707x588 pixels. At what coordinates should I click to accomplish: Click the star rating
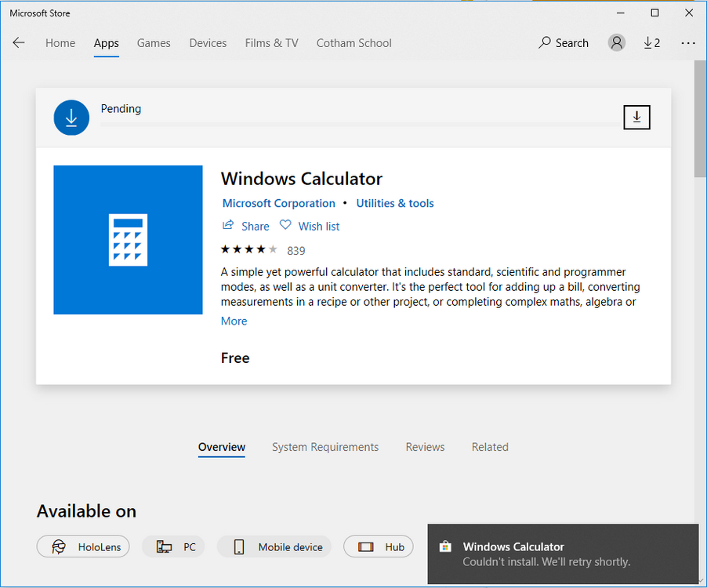tap(249, 249)
